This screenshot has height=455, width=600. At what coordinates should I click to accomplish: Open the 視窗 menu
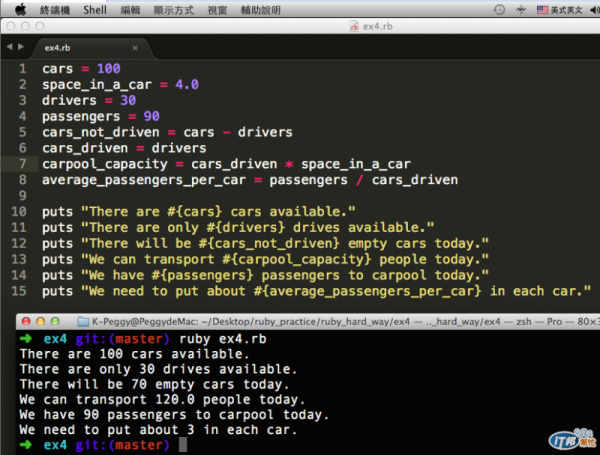217,10
